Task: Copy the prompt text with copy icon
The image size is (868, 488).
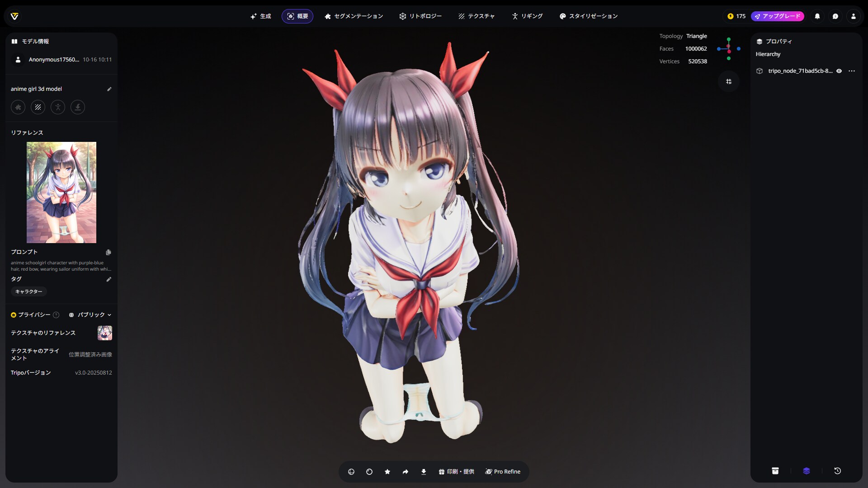Action: [108, 252]
